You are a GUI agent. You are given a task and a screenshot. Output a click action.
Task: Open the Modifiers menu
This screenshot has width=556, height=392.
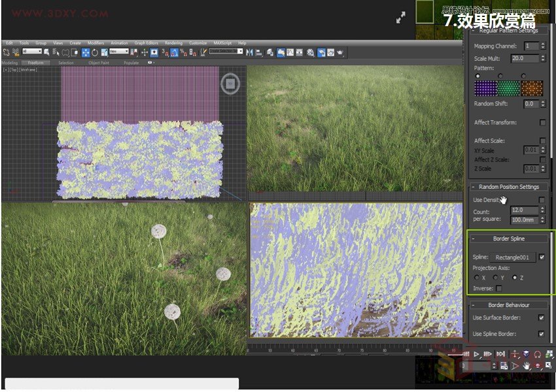(96, 43)
